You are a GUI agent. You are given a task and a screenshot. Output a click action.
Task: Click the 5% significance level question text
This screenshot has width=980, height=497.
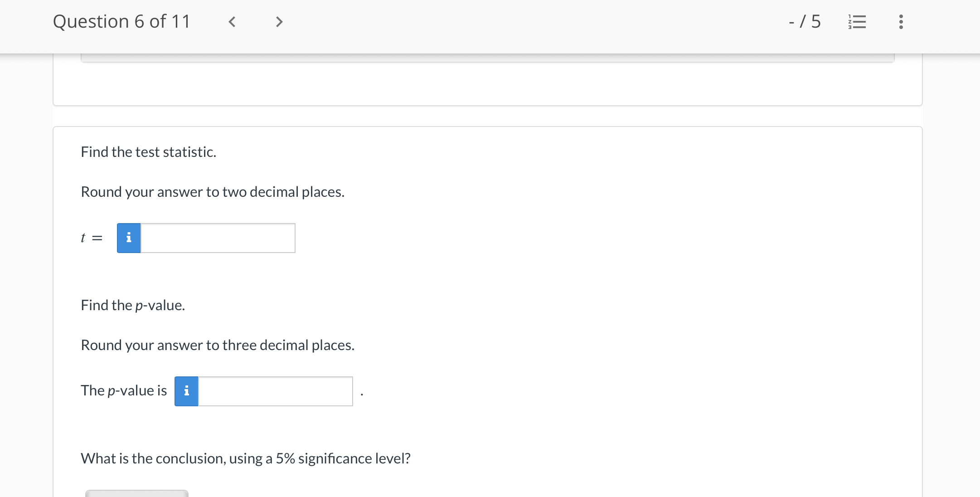(245, 458)
